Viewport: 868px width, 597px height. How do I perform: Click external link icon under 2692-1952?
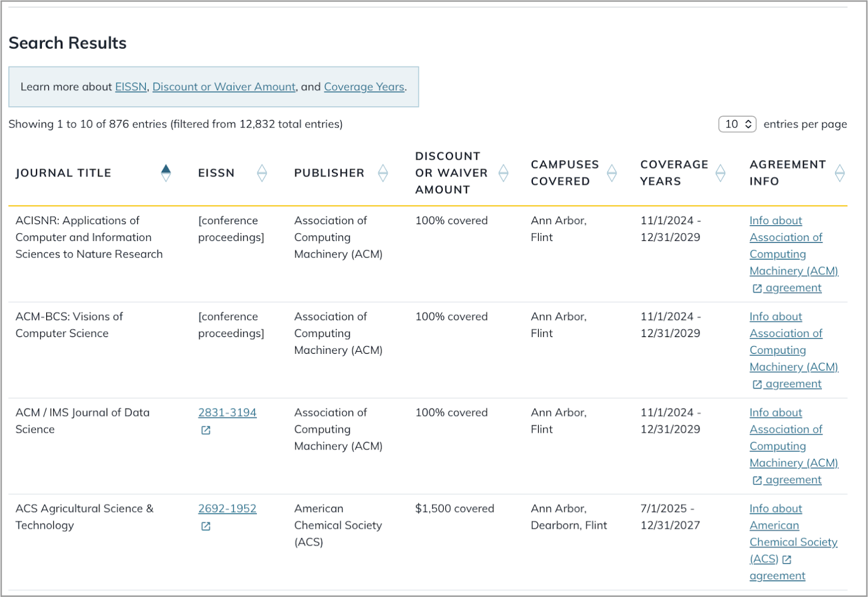point(206,526)
